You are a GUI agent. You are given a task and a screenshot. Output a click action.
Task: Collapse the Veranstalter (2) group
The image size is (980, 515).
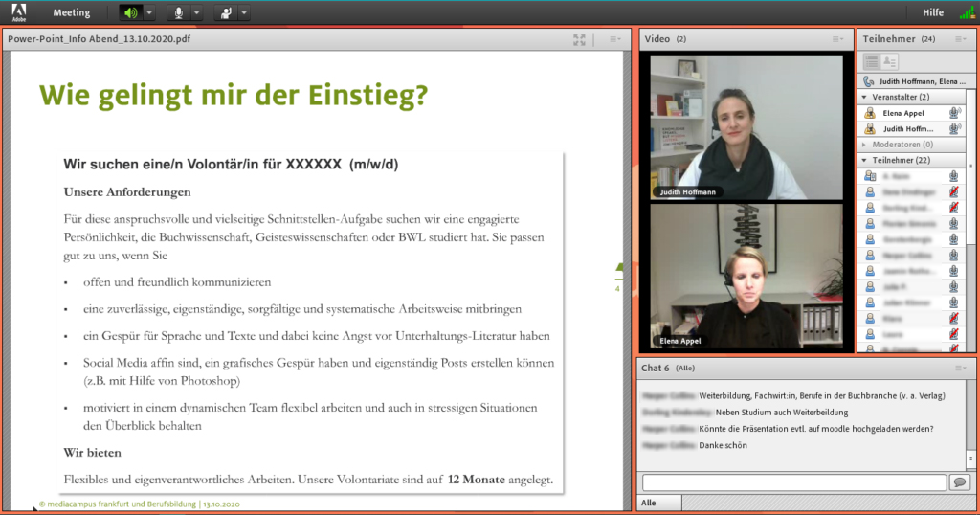click(x=864, y=97)
